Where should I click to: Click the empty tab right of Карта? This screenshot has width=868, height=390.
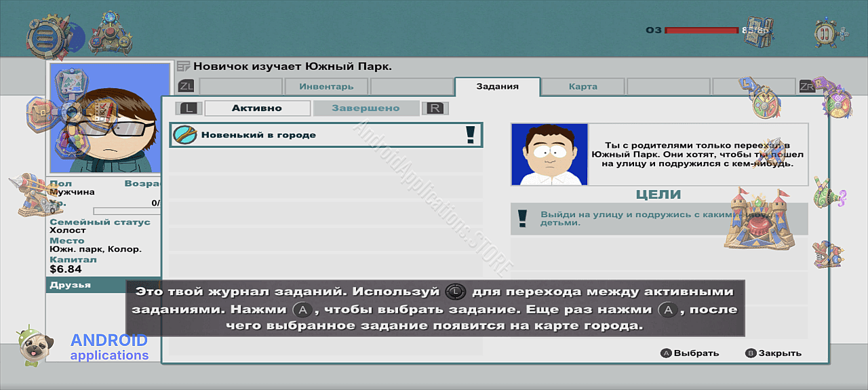[669, 87]
